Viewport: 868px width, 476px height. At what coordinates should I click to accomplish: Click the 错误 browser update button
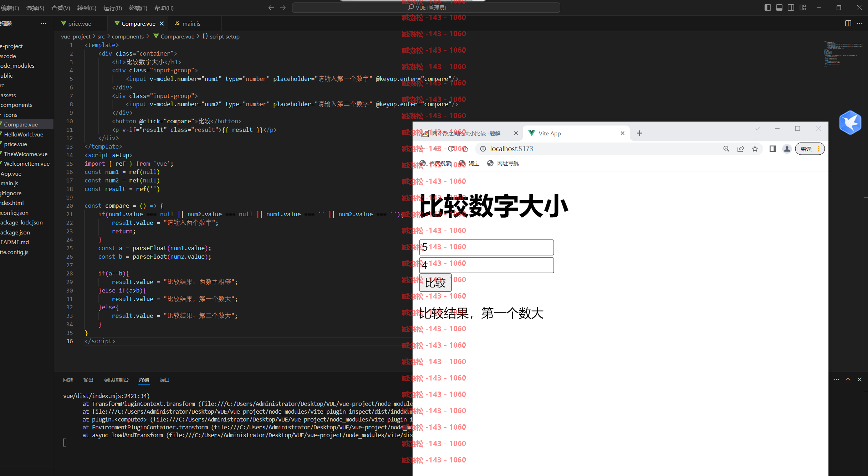pyautogui.click(x=810, y=149)
